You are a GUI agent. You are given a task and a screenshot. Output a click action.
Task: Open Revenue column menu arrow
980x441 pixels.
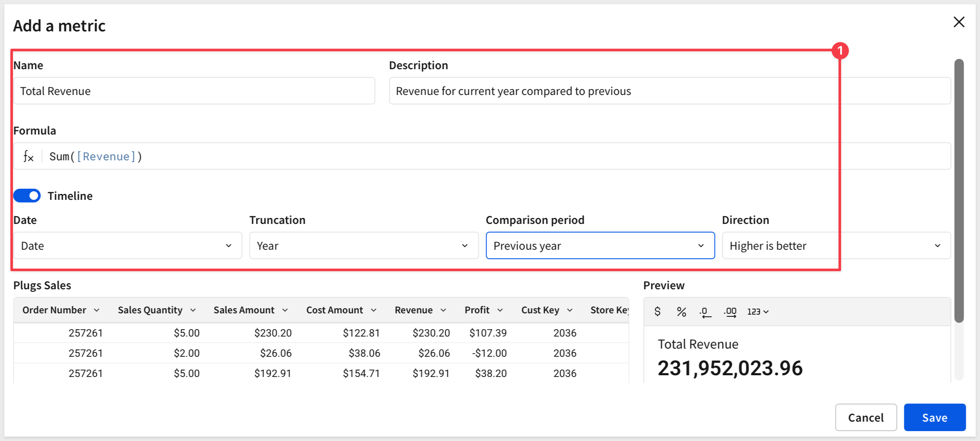(443, 310)
